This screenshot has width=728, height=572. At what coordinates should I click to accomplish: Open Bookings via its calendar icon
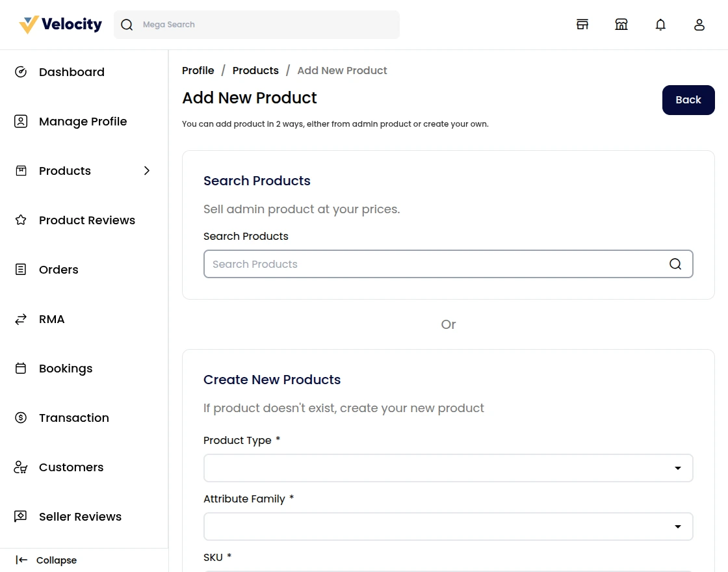(20, 368)
